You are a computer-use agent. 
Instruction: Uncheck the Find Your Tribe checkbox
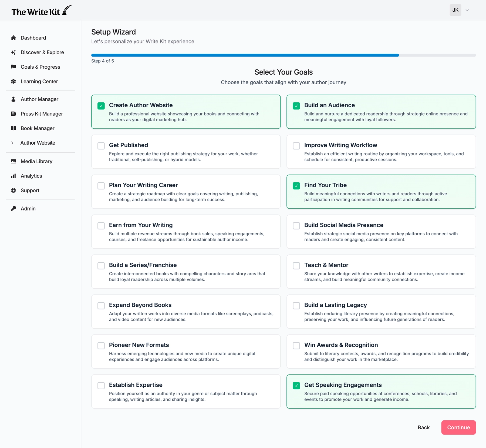click(x=296, y=186)
